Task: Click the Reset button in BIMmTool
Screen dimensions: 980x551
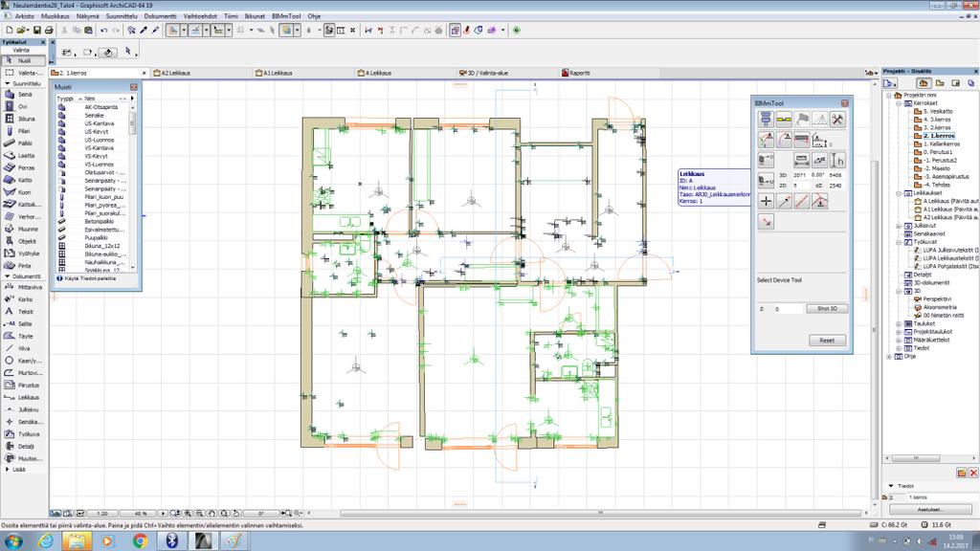Action: [827, 341]
